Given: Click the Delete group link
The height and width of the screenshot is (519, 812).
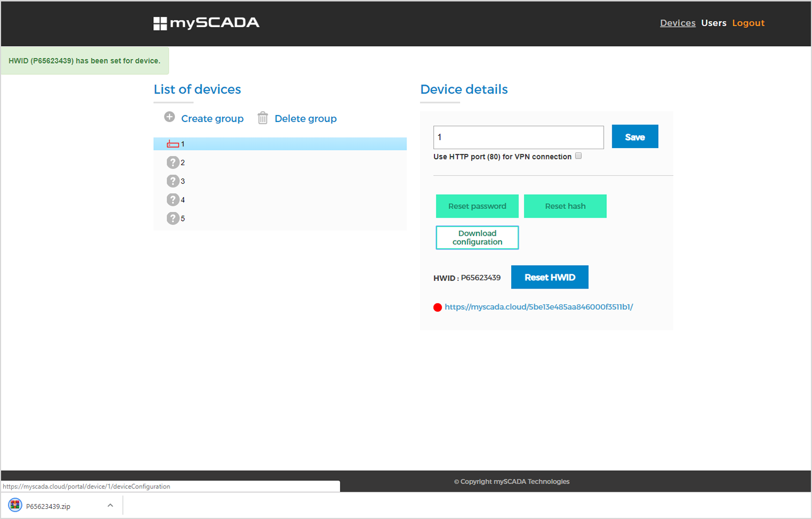Looking at the screenshot, I should pyautogui.click(x=306, y=119).
